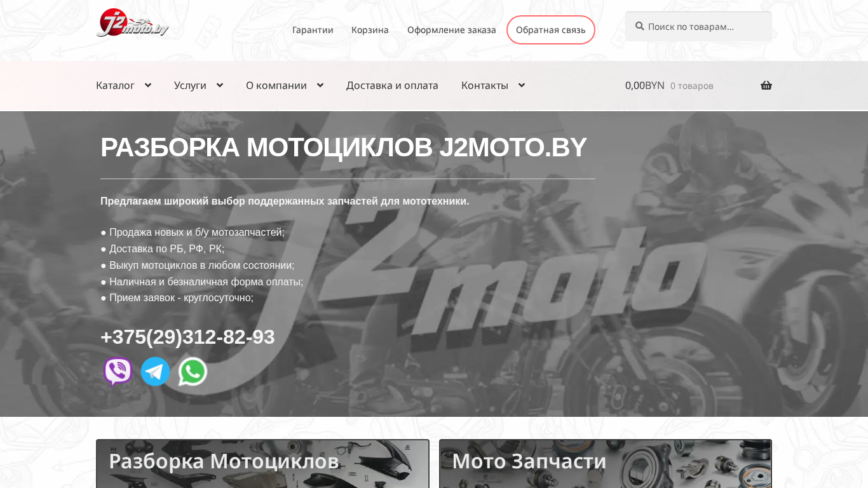
Task: Expand the Контакты dropdown arrow
Action: click(x=522, y=85)
